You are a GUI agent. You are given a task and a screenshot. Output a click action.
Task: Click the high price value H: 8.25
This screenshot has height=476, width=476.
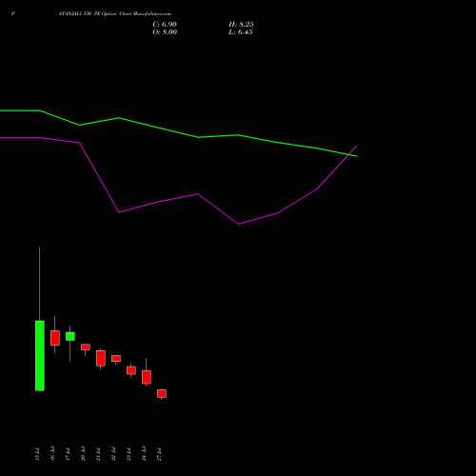(241, 25)
